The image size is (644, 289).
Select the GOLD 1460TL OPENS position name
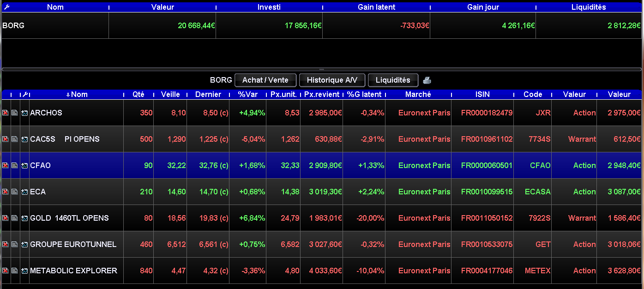tap(69, 218)
